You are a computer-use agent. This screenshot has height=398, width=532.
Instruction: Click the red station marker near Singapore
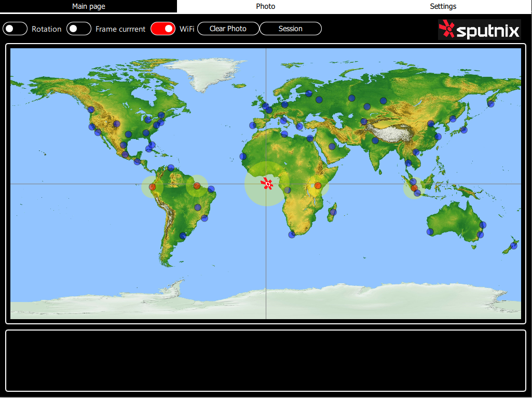[x=414, y=187]
